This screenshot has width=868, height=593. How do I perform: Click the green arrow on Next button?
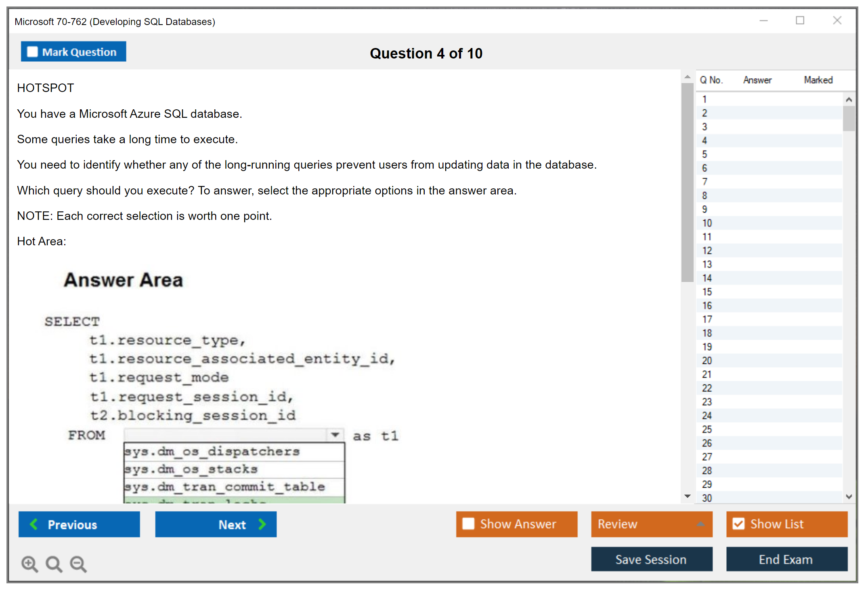click(262, 524)
